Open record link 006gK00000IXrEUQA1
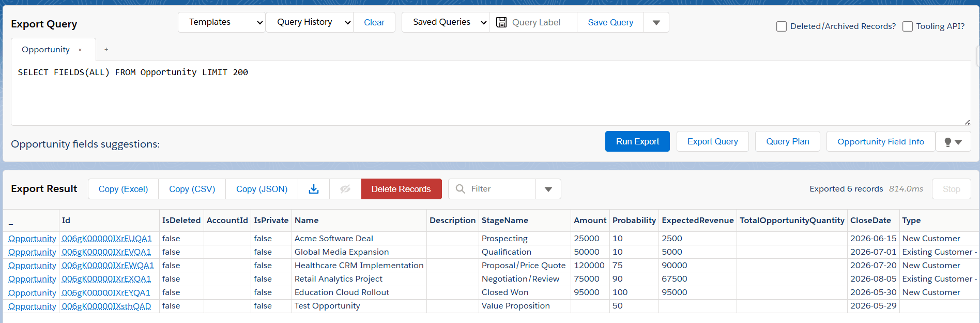Image resolution: width=980 pixels, height=323 pixels. [x=106, y=239]
